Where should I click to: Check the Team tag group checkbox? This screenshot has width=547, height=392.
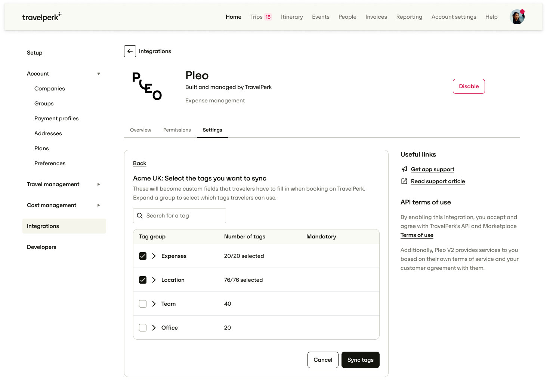pos(143,304)
